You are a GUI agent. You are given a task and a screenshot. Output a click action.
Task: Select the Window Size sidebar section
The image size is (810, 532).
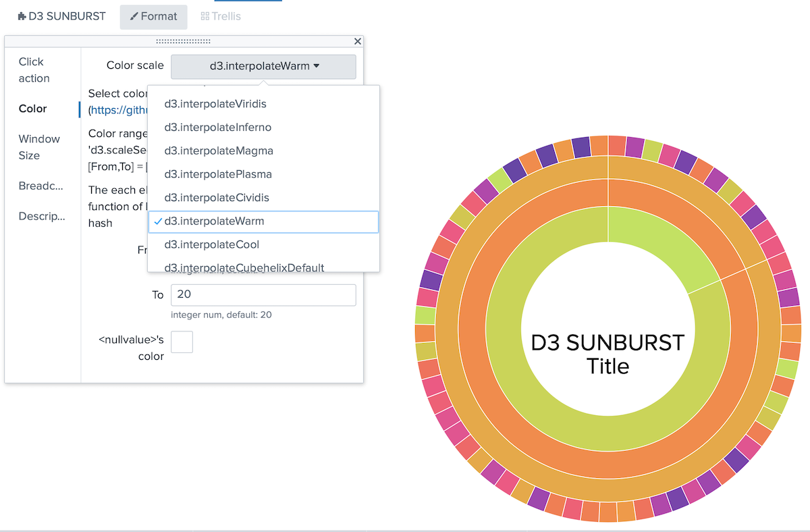click(x=39, y=147)
